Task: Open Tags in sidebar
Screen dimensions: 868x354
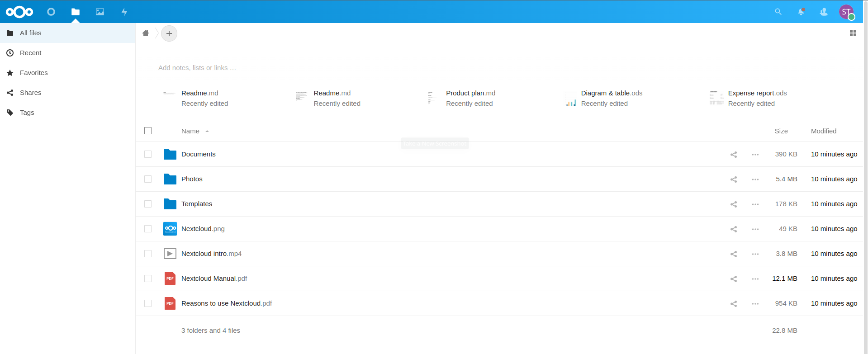Action: coord(68,113)
